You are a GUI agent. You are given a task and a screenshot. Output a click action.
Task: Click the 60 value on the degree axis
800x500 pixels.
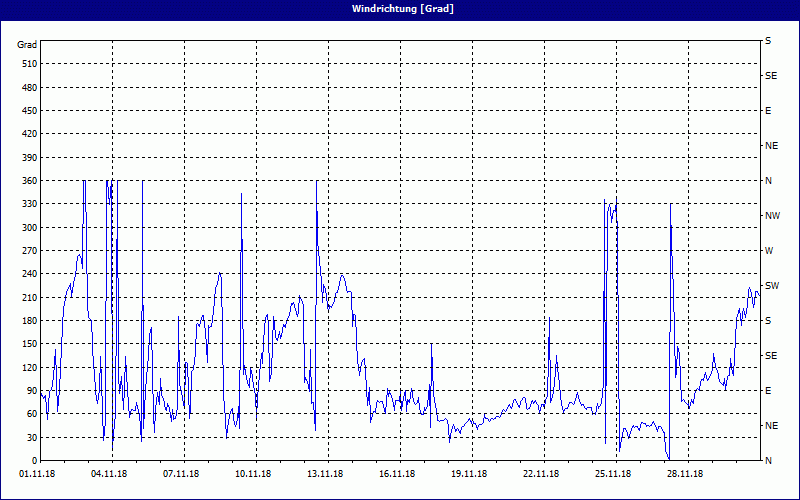tap(33, 414)
